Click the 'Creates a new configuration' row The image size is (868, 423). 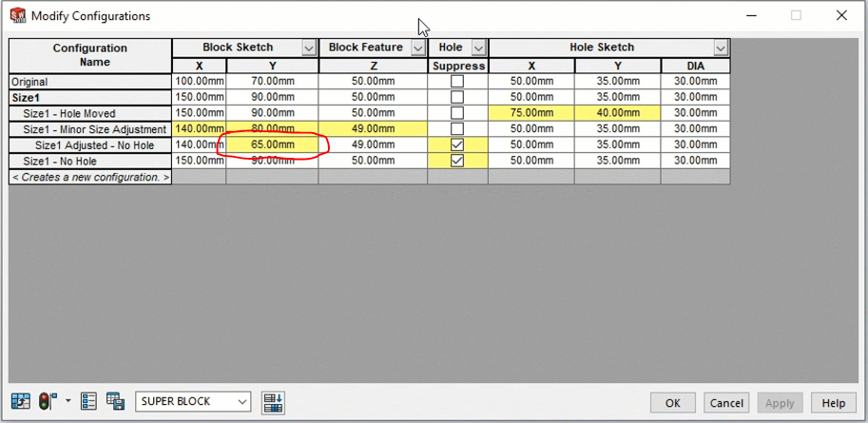click(90, 177)
